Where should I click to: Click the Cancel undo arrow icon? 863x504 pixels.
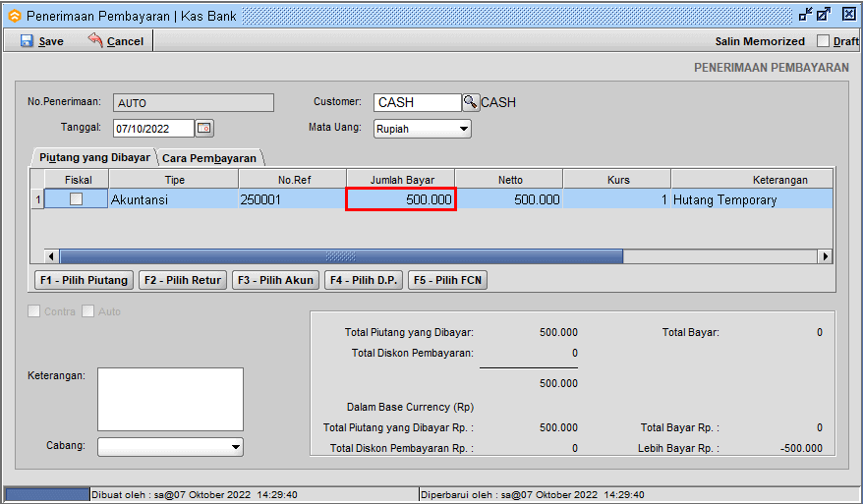95,40
